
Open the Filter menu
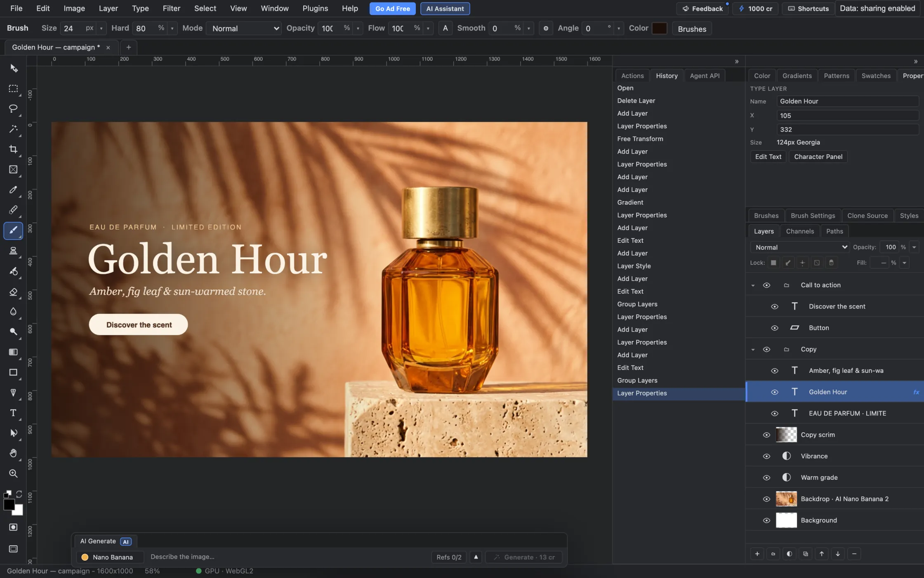click(x=171, y=8)
